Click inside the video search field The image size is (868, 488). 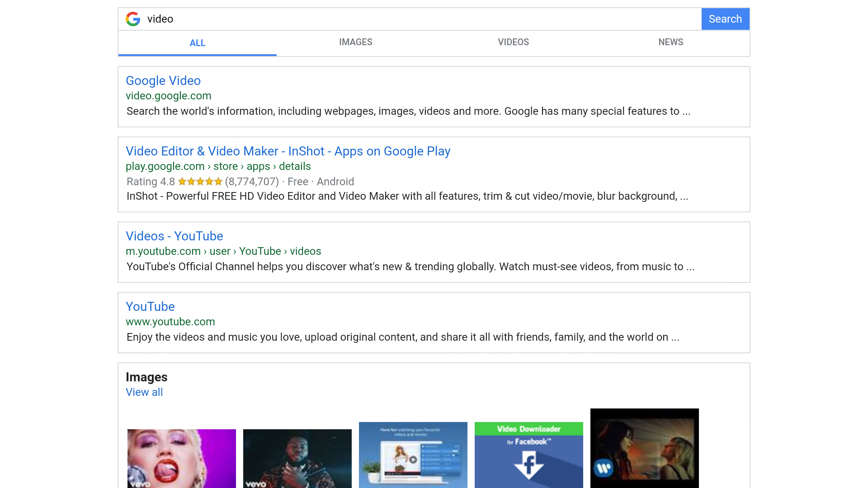point(407,19)
